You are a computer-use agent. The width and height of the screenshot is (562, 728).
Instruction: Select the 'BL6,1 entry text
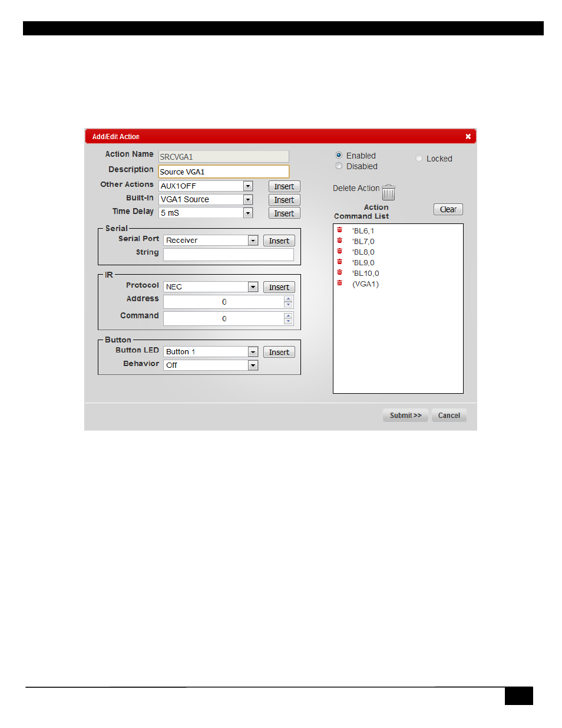coord(363,230)
